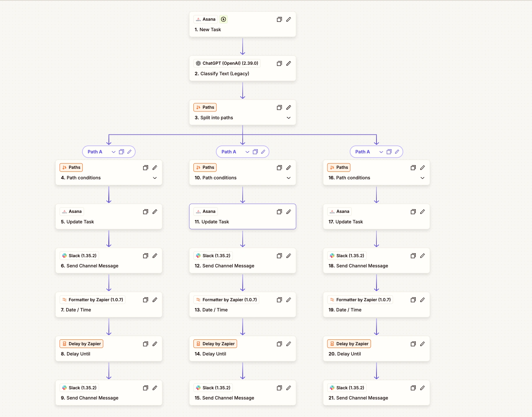
Task: Copy step 12 Send Channel Message
Action: 279,256
